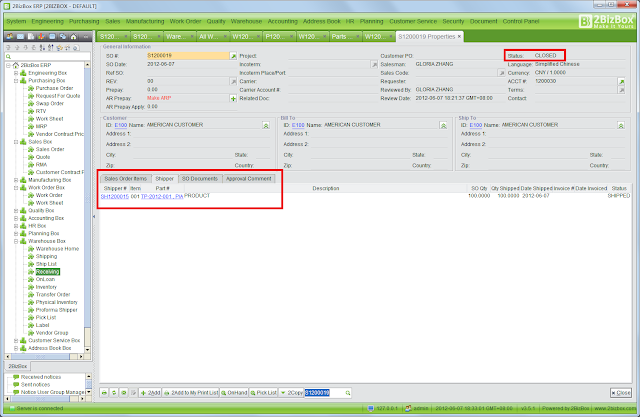The height and width of the screenshot is (417, 640).
Task: Click the arrow icon next to SO # field
Action: pos(233,56)
